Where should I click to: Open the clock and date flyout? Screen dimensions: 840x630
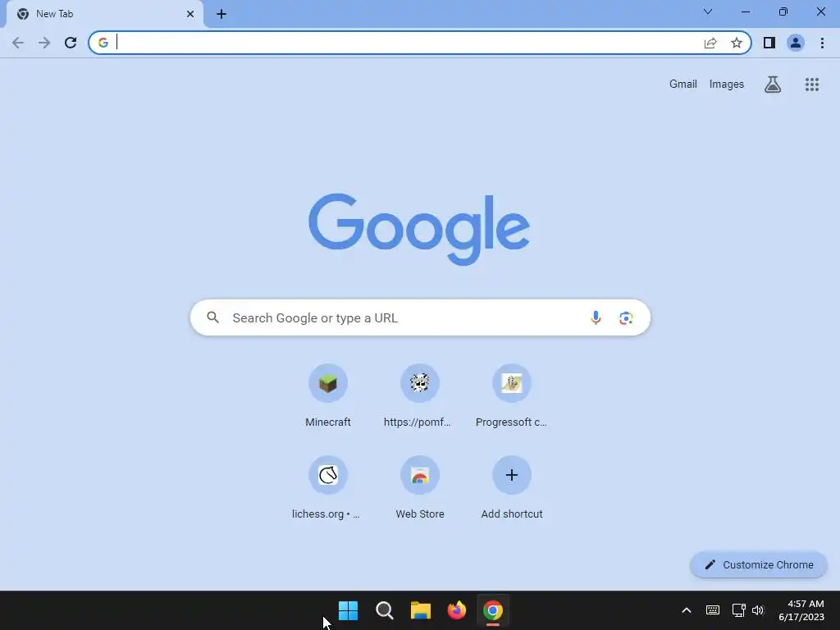(801, 610)
